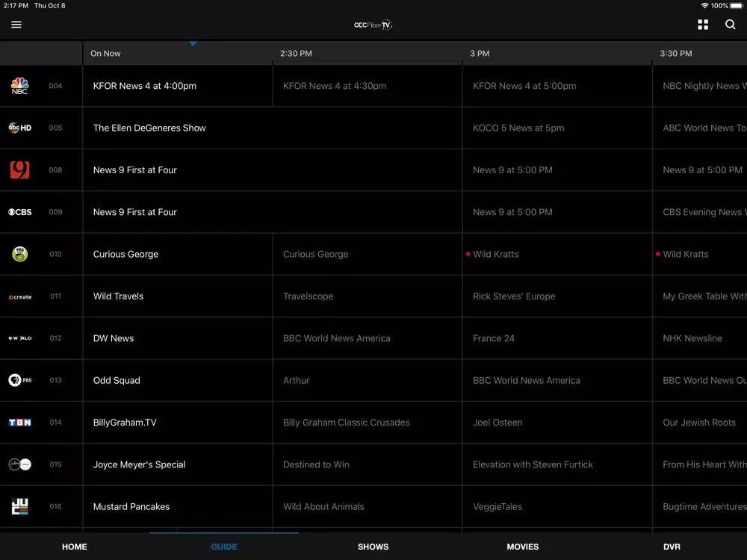
Task: Select channel number 012
Action: coord(55,338)
